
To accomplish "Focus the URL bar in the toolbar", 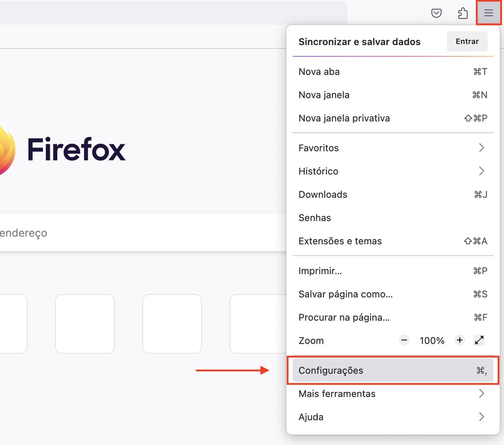I will pyautogui.click(x=173, y=13).
